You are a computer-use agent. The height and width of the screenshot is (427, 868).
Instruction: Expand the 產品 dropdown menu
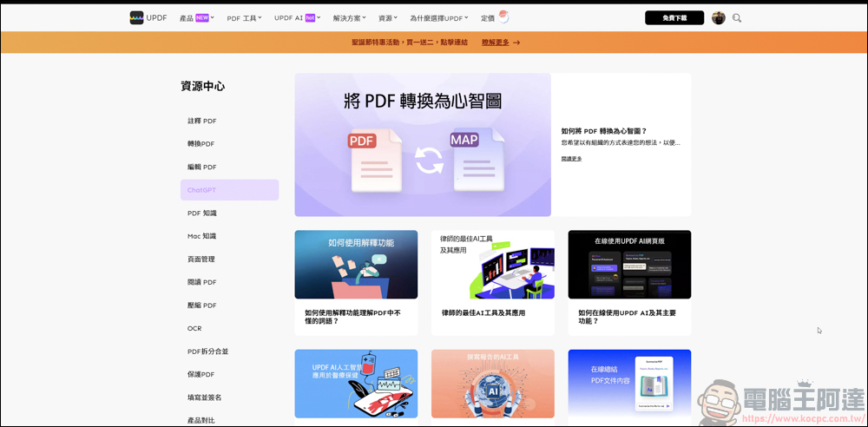[196, 18]
